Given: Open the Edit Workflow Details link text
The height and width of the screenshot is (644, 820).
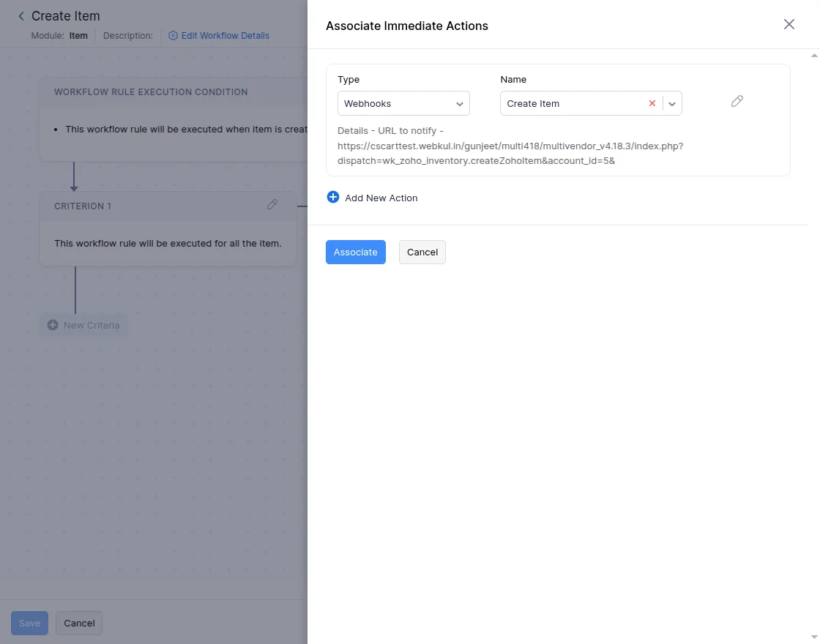Looking at the screenshot, I should [x=225, y=35].
